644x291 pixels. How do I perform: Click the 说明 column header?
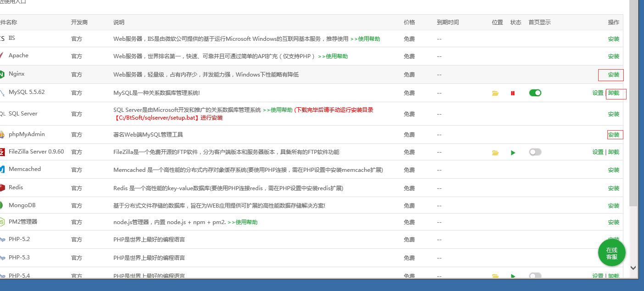tap(119, 22)
